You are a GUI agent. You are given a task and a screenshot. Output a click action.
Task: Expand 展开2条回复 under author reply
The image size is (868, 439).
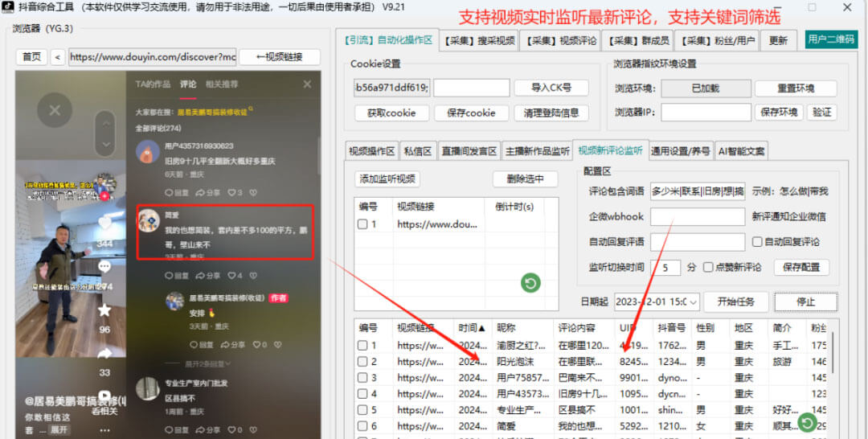[x=207, y=363]
